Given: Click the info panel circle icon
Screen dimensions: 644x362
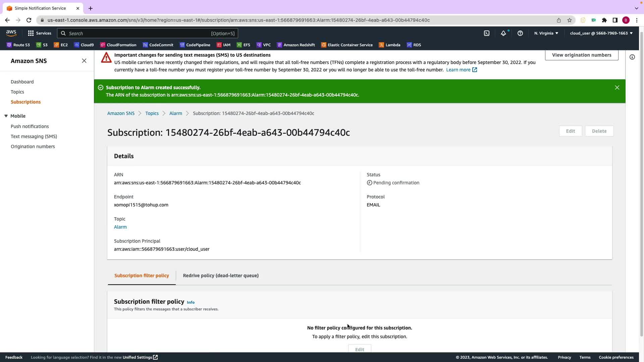Looking at the screenshot, I should (632, 57).
